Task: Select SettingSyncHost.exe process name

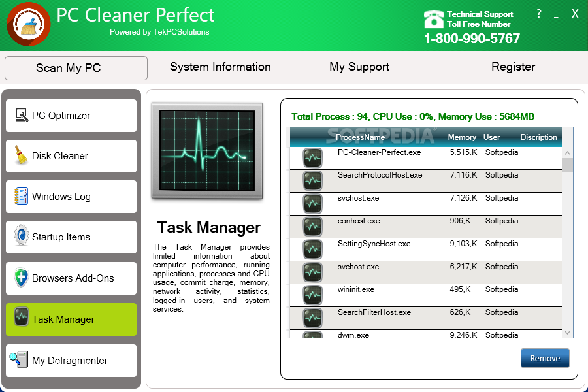Action: click(374, 244)
